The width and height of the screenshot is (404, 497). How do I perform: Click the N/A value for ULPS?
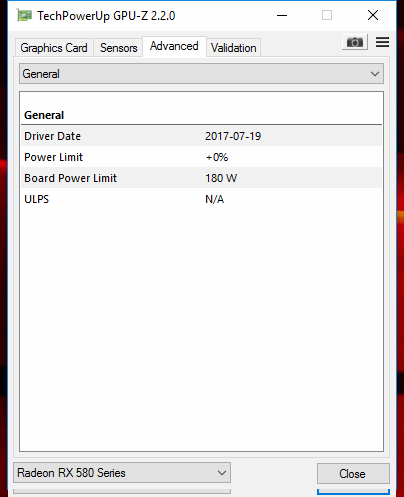tap(214, 199)
